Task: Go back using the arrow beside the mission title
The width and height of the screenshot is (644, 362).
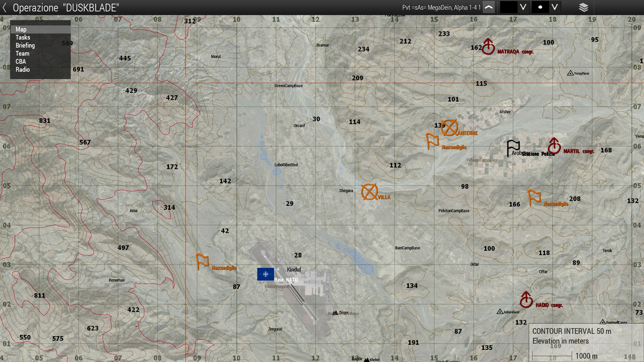Action: point(4,7)
